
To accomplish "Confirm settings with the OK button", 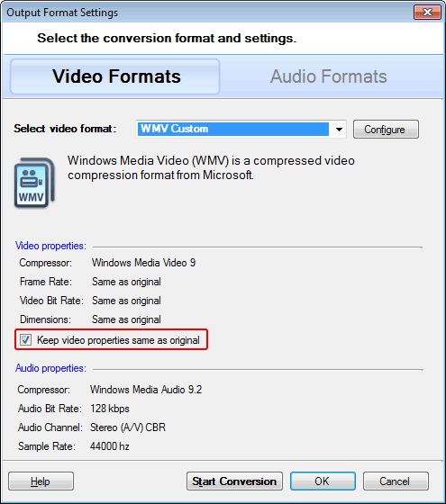I will tap(323, 481).
